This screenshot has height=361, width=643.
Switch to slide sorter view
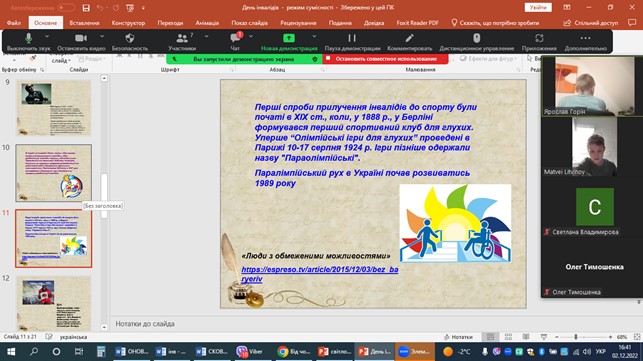(508, 337)
